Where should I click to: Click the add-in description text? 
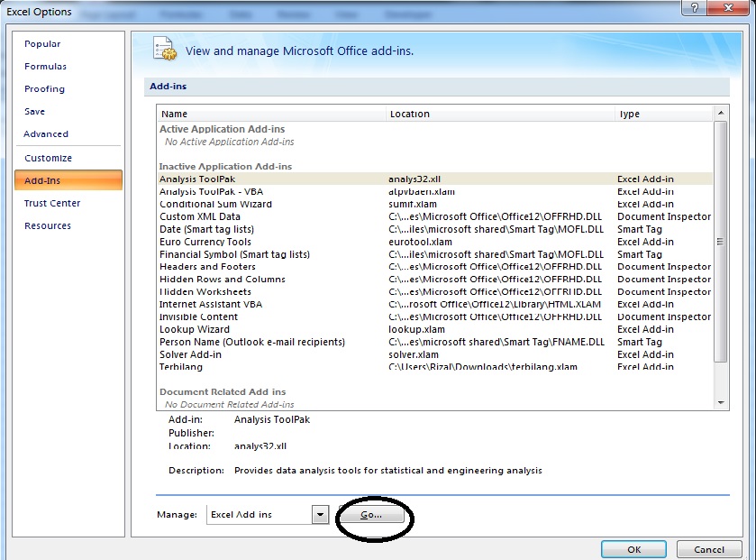point(388,471)
